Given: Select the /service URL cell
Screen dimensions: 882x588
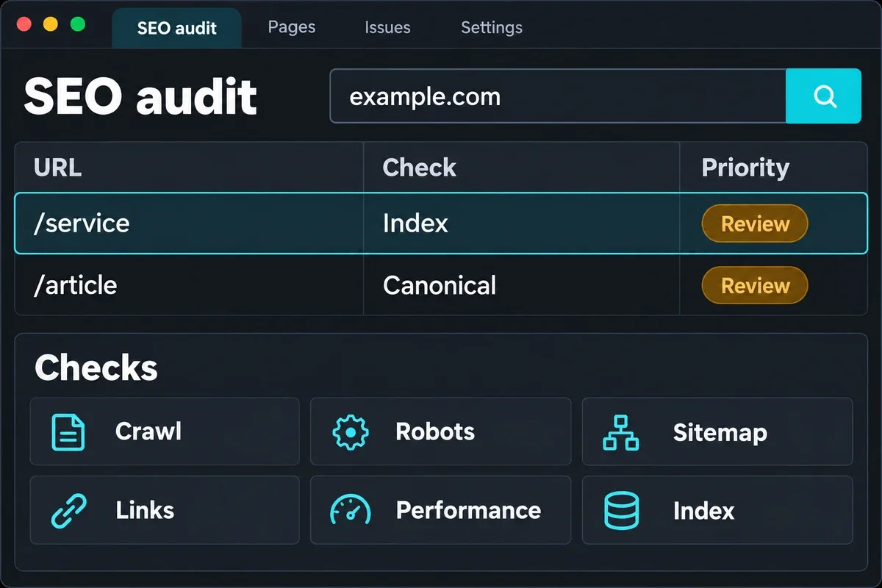Looking at the screenshot, I should tap(190, 223).
